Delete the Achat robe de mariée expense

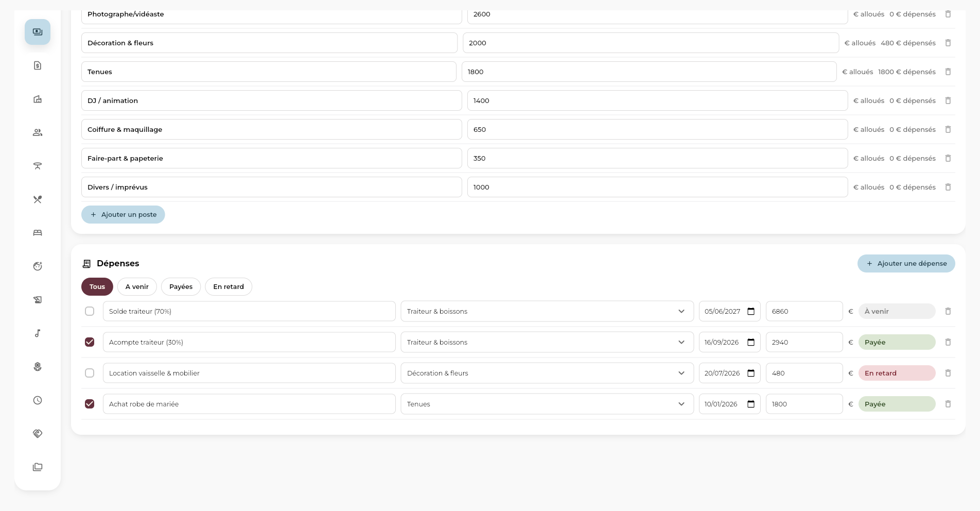click(948, 404)
